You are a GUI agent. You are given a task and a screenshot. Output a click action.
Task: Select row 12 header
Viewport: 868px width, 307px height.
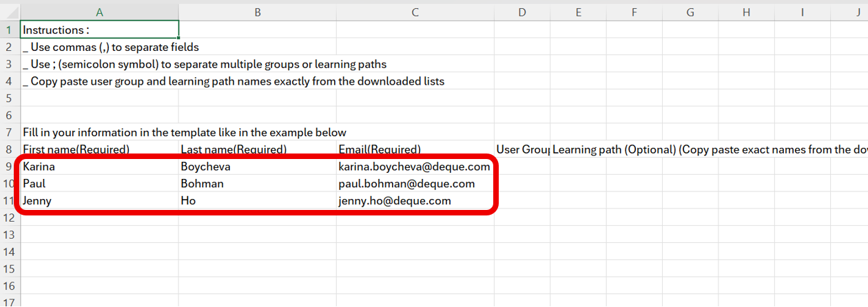click(10, 218)
